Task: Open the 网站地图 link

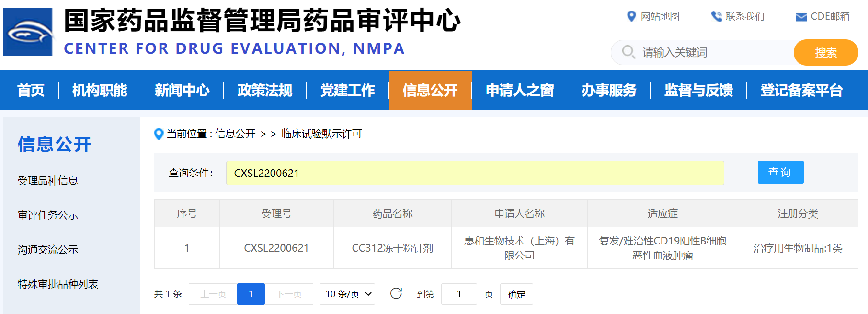Action: tap(660, 16)
